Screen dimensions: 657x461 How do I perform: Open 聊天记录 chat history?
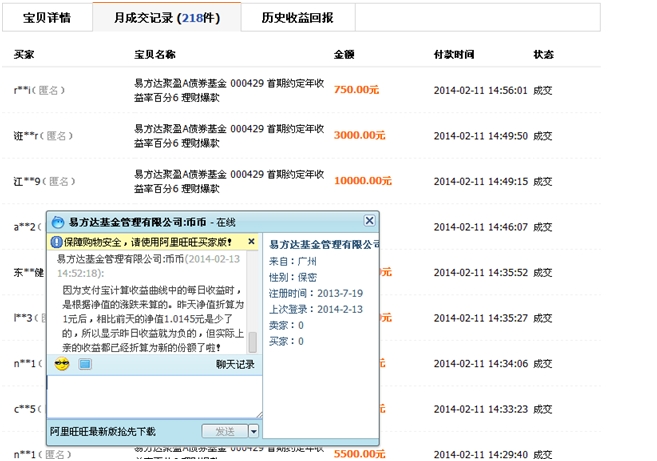coord(235,364)
